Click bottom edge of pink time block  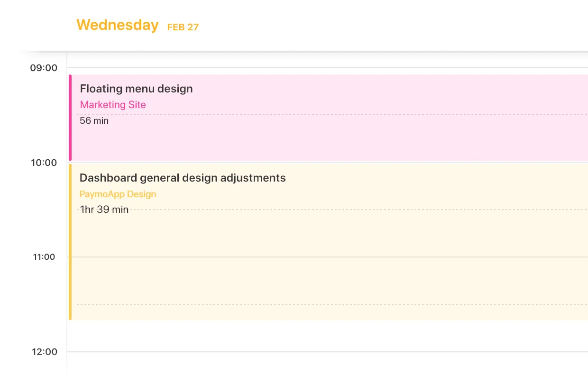coord(328,160)
